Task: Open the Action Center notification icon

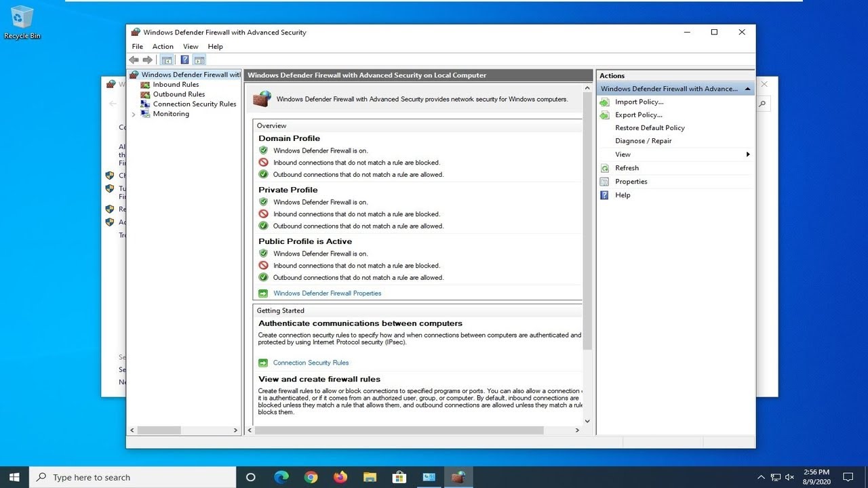Action: 848,477
